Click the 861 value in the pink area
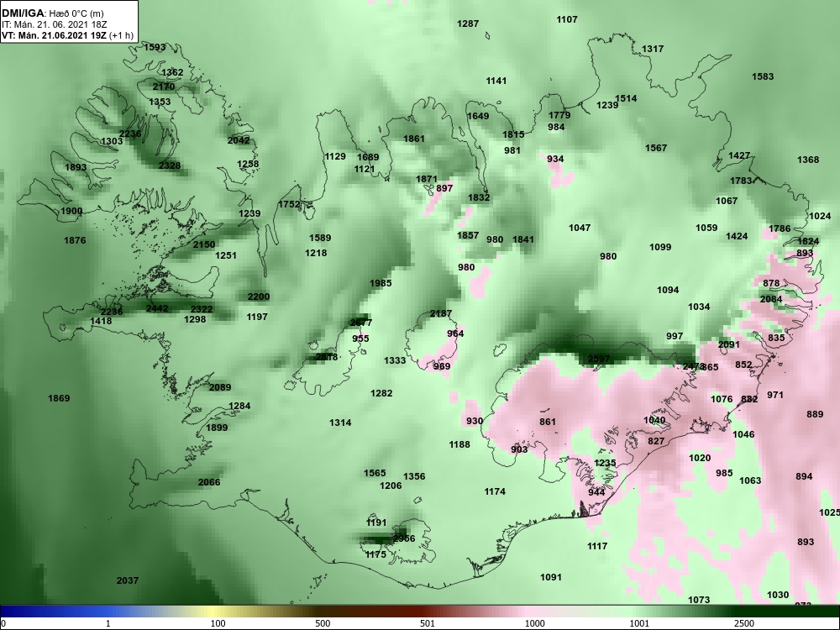The height and width of the screenshot is (630, 840). click(548, 422)
